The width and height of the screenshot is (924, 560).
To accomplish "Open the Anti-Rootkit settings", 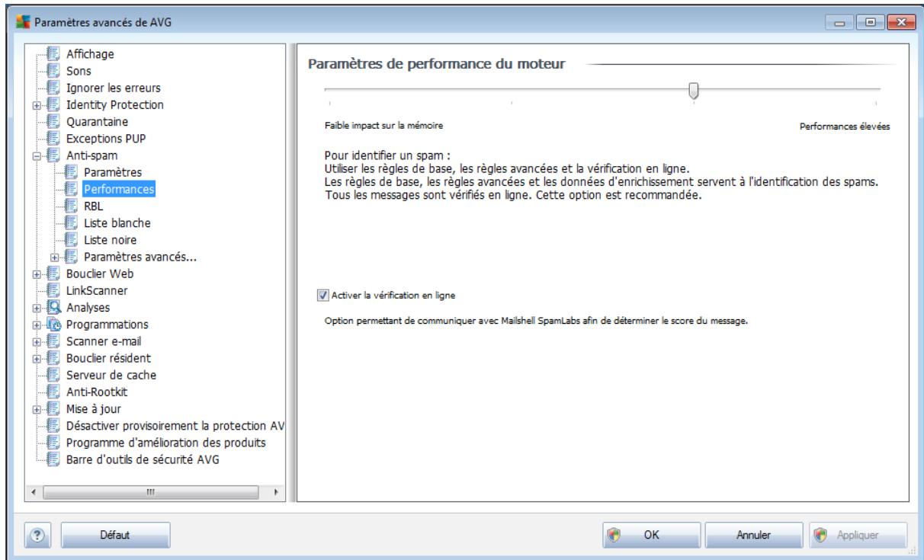I will click(x=98, y=392).
